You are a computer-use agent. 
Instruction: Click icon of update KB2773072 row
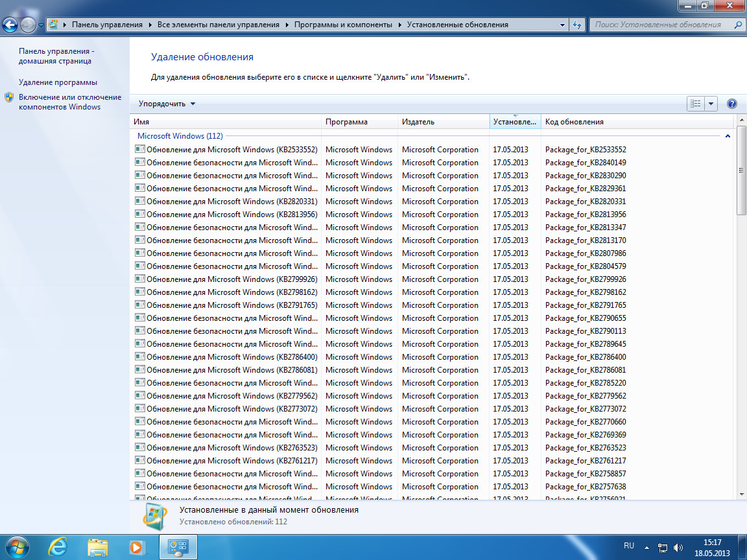click(140, 408)
